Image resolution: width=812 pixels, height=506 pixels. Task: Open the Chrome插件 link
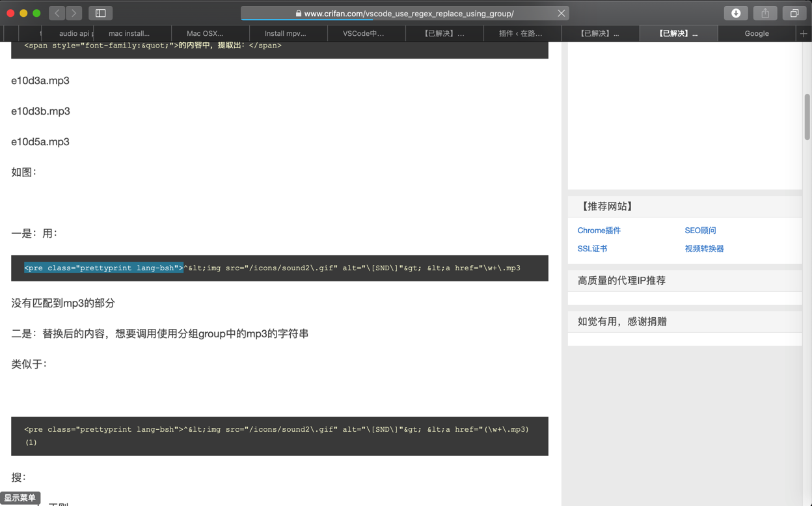599,231
